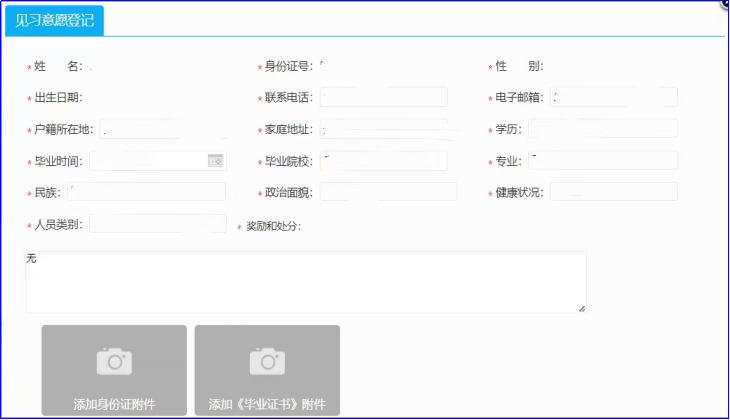Open the 健康状况 selection field
730x420 pixels.
[x=614, y=192]
